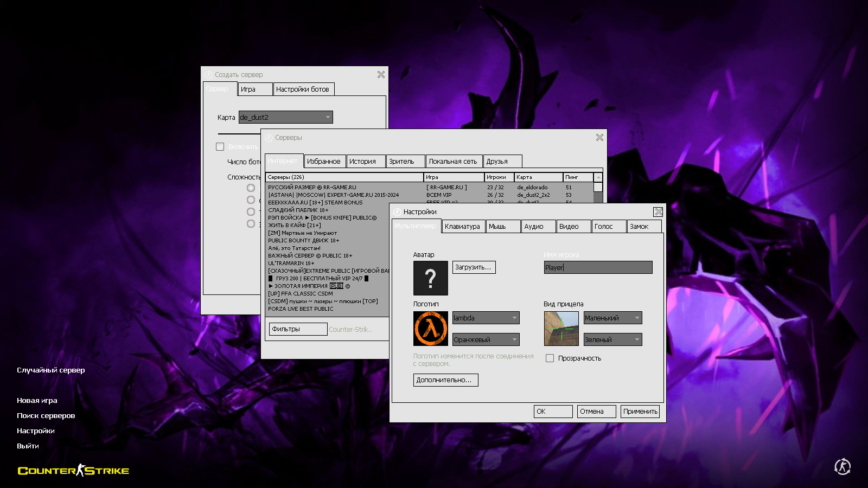Close the Создать сервер window
Viewport: 868px width, 488px height.
pos(381,75)
